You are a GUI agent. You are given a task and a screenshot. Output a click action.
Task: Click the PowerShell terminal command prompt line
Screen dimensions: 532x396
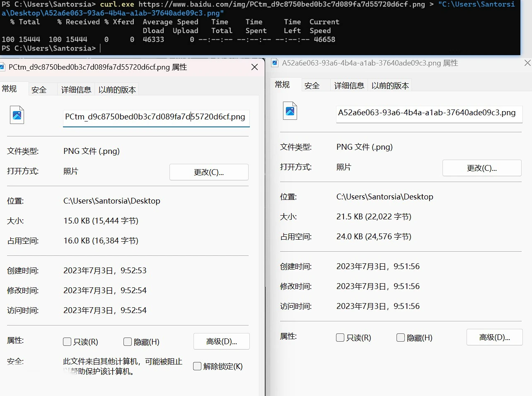point(50,48)
